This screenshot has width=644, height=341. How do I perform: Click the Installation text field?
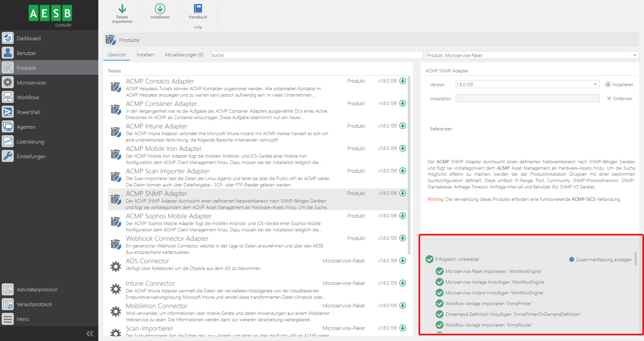coord(527,98)
